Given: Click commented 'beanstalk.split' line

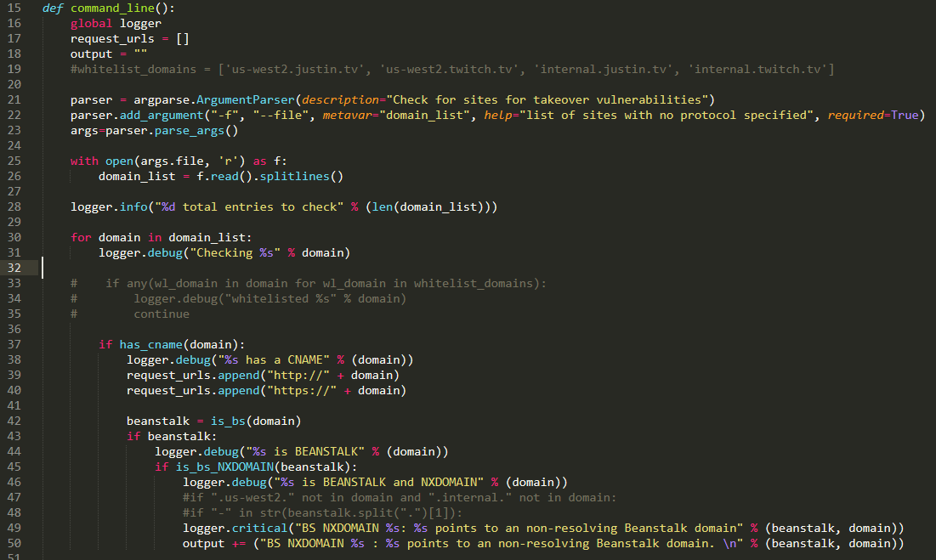Looking at the screenshot, I should (323, 513).
